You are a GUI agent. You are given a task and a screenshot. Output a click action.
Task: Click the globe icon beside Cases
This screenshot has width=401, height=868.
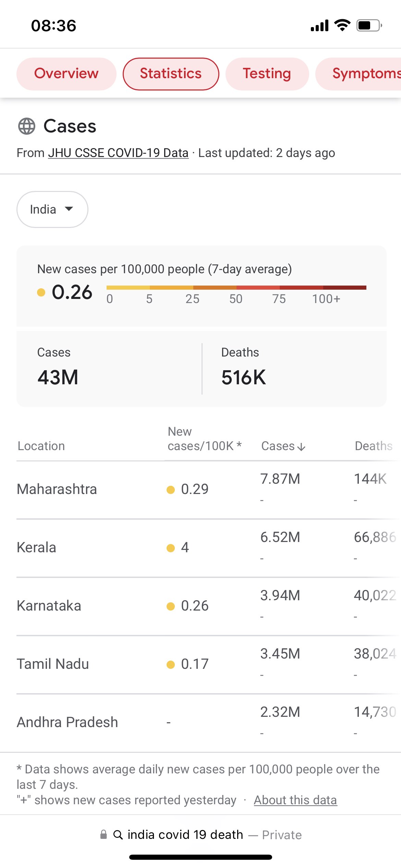coord(27,126)
